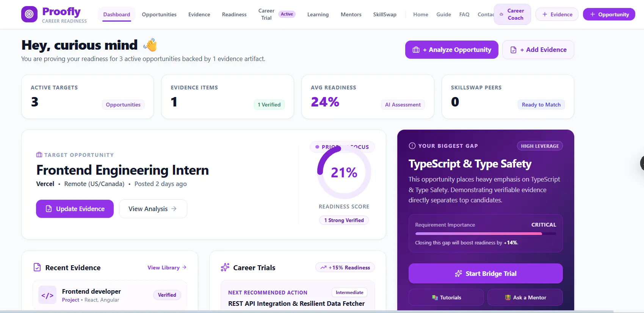This screenshot has height=313, width=644.
Task: Click the Proofly logo icon
Action: click(29, 14)
